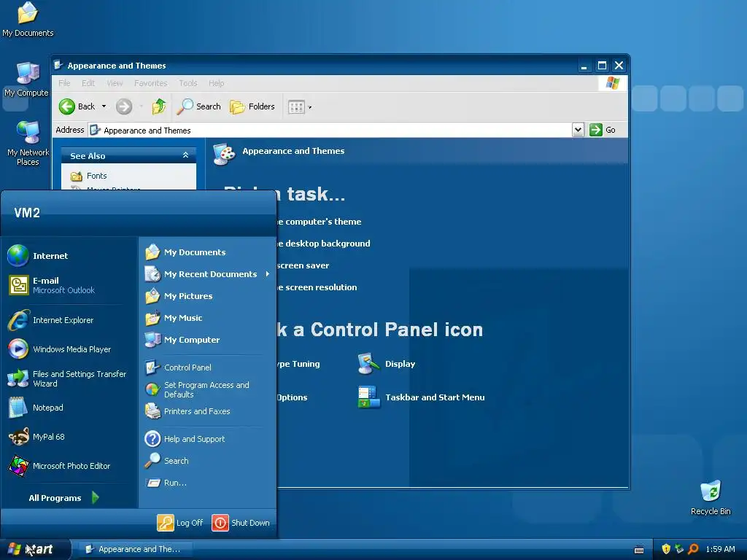
Task: Open the Back history dropdown arrow
Action: pos(104,106)
